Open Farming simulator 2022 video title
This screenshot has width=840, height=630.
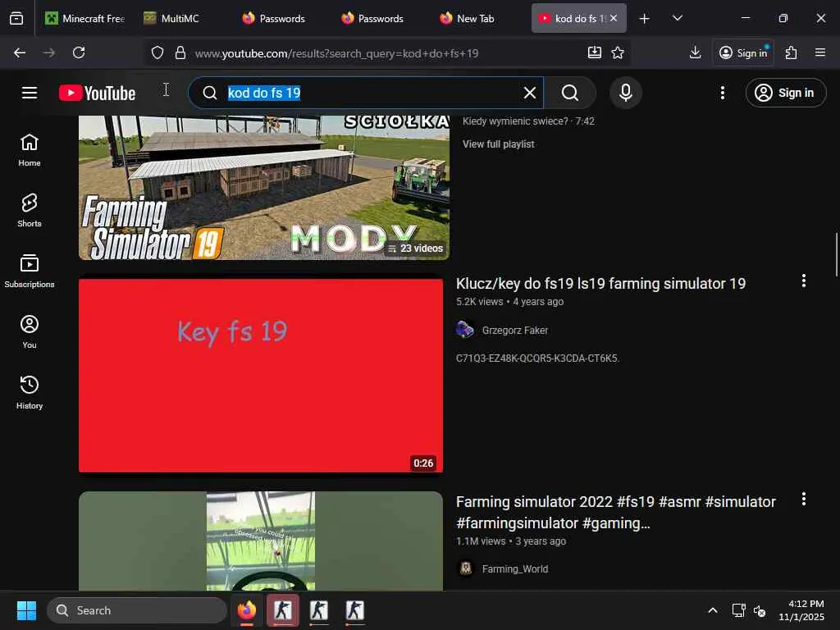point(615,512)
